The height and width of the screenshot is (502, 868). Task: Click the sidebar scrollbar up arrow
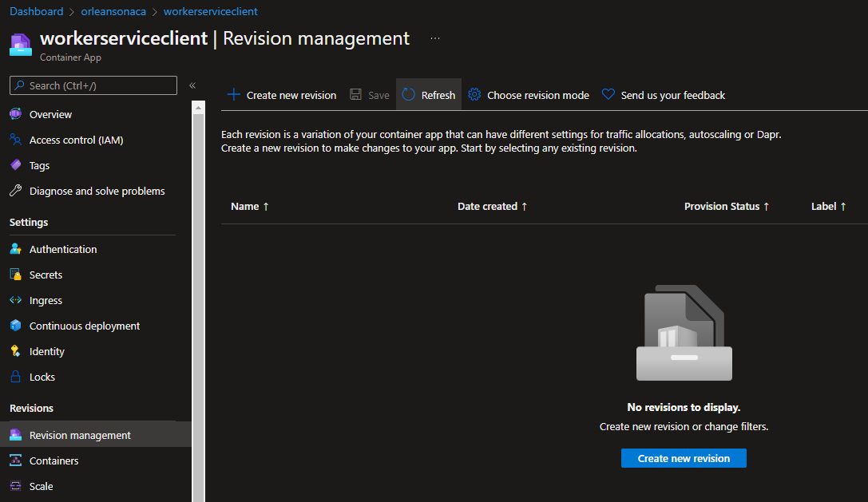pos(198,108)
